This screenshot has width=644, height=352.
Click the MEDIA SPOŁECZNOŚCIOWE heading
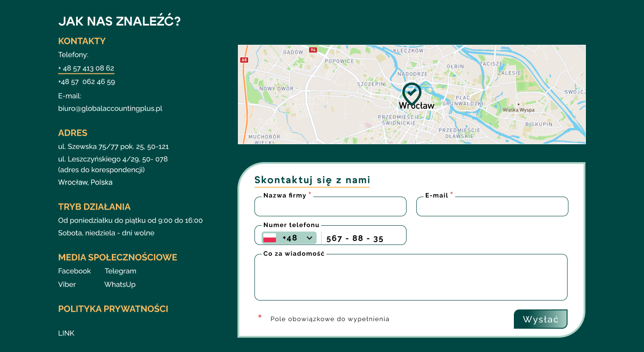pyautogui.click(x=118, y=258)
